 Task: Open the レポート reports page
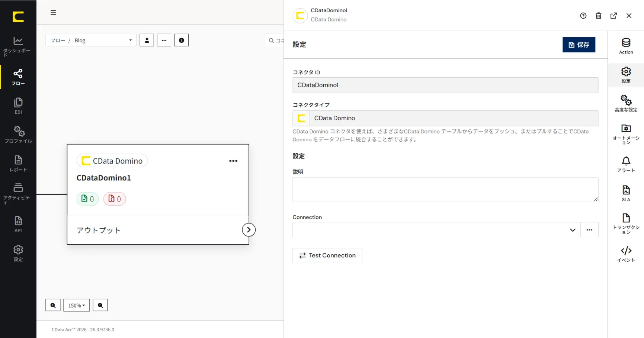18,164
